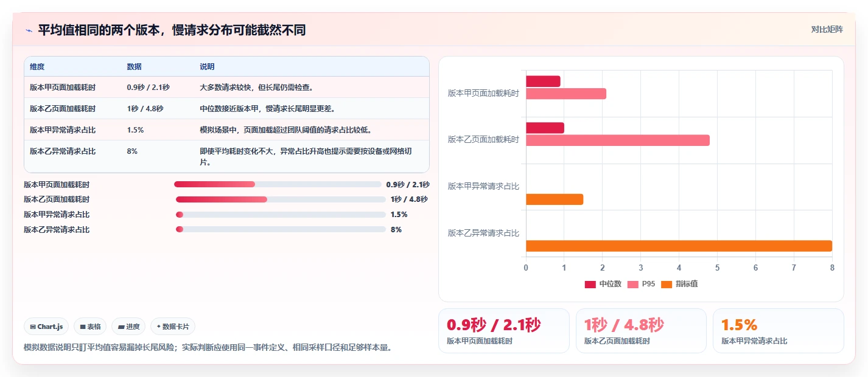868x377 pixels.
Task: Click table row cell 版本甲异常请求占比
Action: tap(63, 130)
